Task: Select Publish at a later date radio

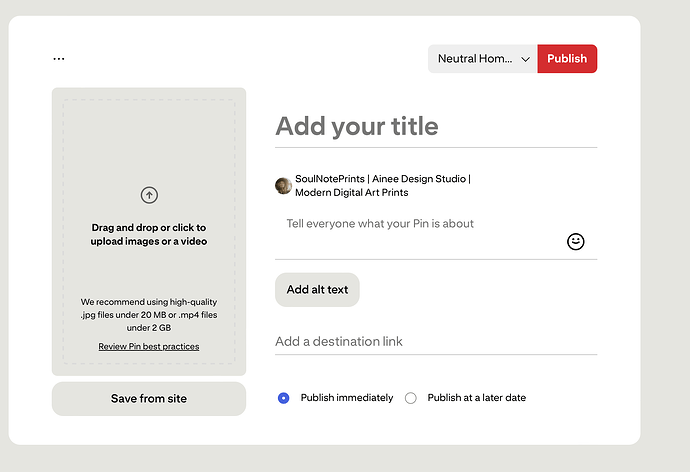Action: point(411,398)
